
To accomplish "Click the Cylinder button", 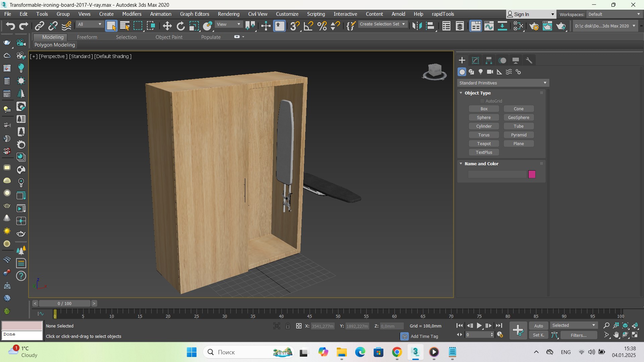I will click(484, 126).
